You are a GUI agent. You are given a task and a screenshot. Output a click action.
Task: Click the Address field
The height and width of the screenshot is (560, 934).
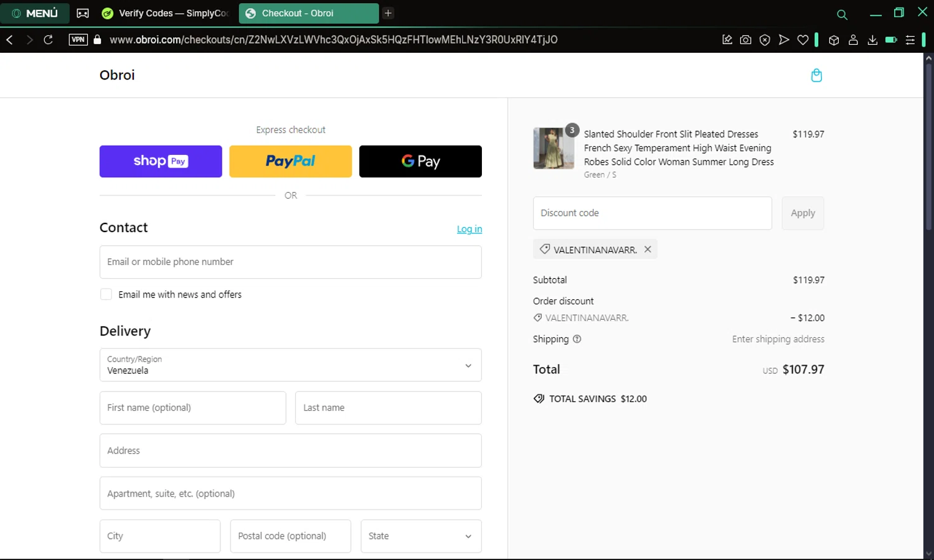(290, 450)
